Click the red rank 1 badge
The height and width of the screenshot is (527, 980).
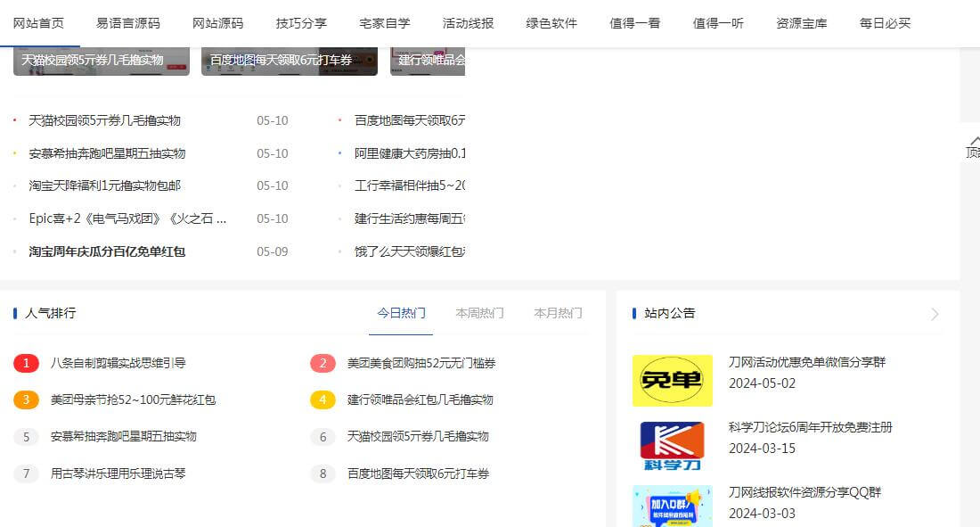click(x=26, y=363)
